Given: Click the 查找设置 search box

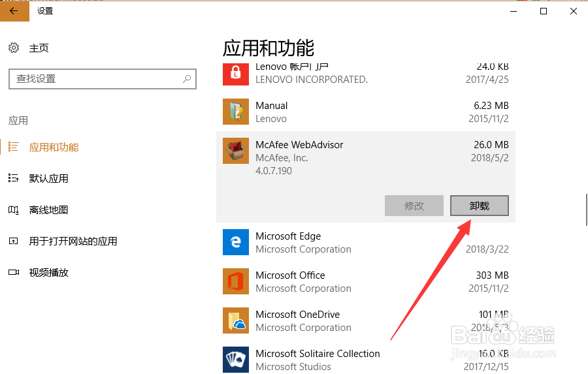Looking at the screenshot, I should (95, 79).
